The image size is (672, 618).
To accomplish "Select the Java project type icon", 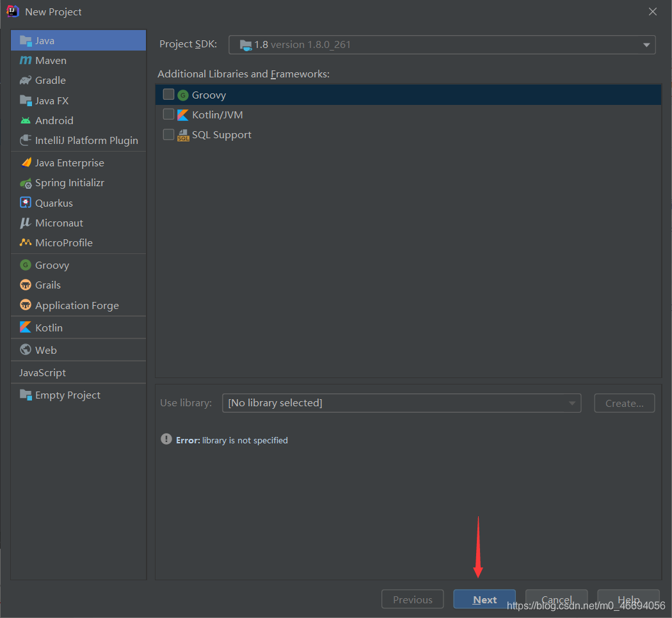I will [x=26, y=41].
